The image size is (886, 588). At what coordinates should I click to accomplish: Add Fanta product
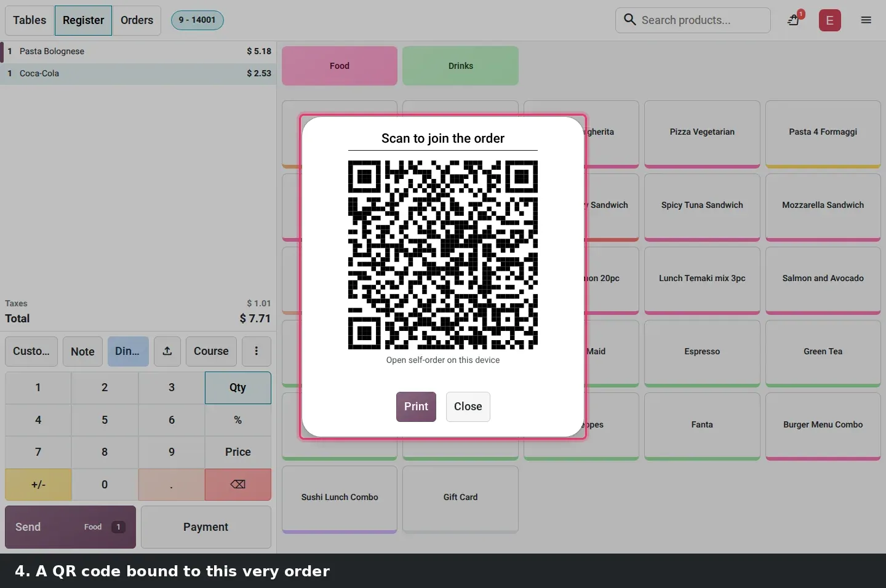pyautogui.click(x=702, y=426)
